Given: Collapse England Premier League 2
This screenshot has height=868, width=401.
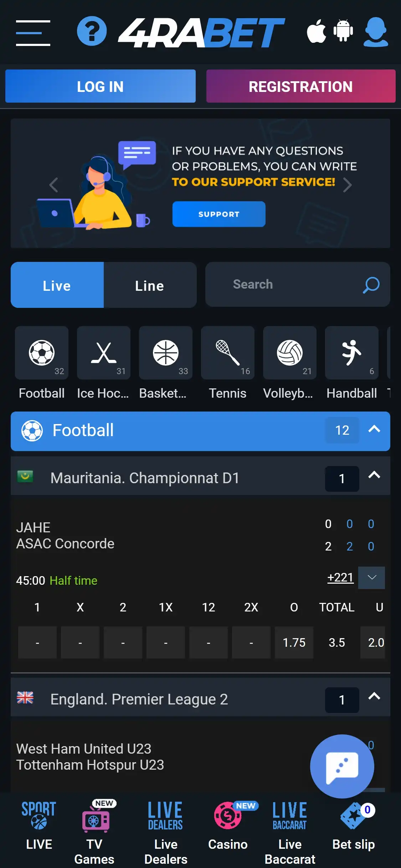Looking at the screenshot, I should (374, 696).
